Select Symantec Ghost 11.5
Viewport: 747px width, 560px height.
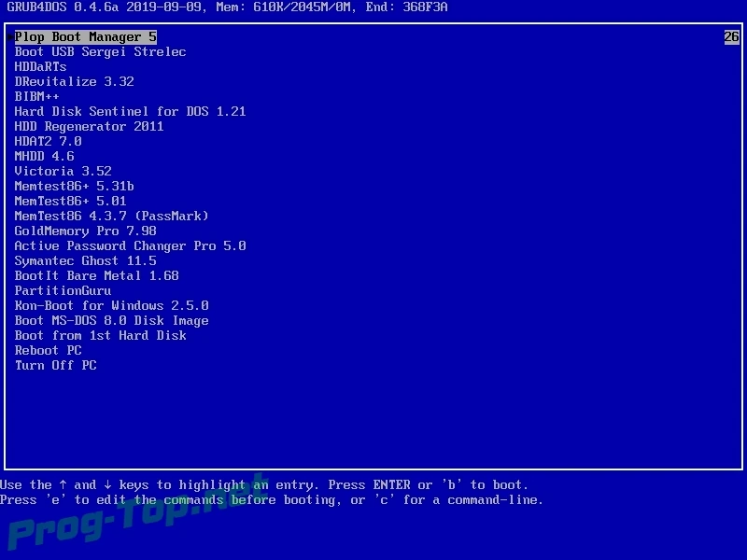(x=85, y=260)
